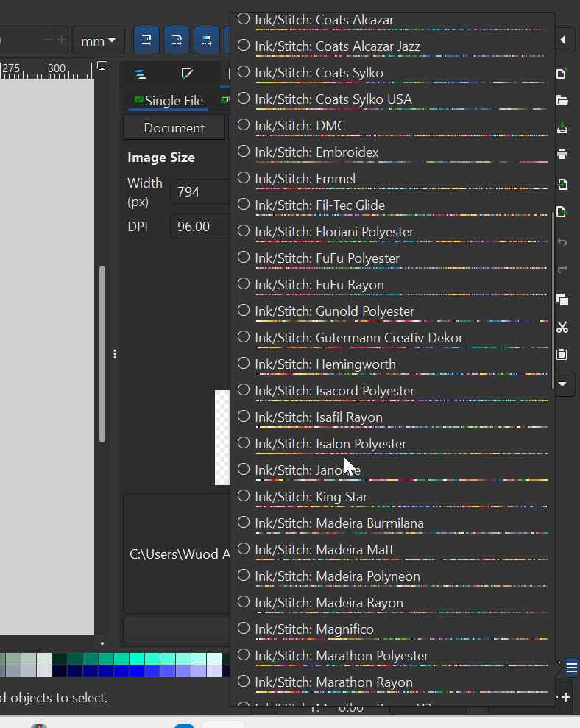Toggle move gradients with objects button
Screen dimensions: 580x728
click(x=207, y=40)
